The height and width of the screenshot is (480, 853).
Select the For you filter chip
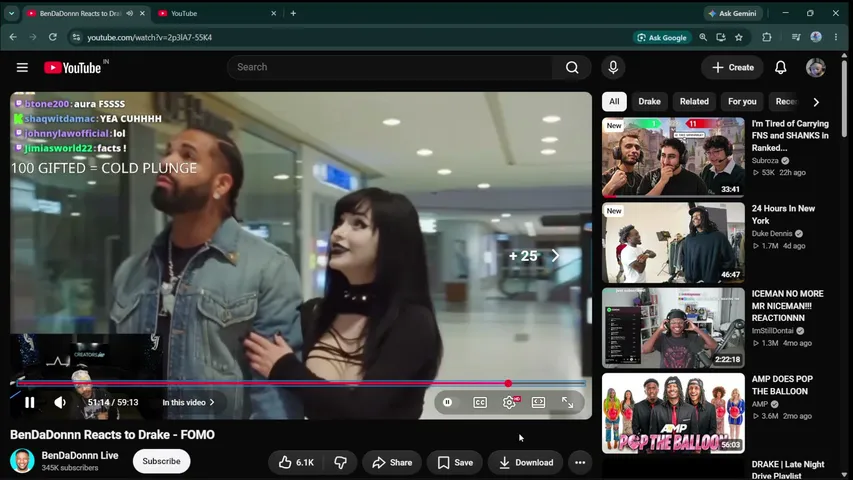[x=742, y=102]
